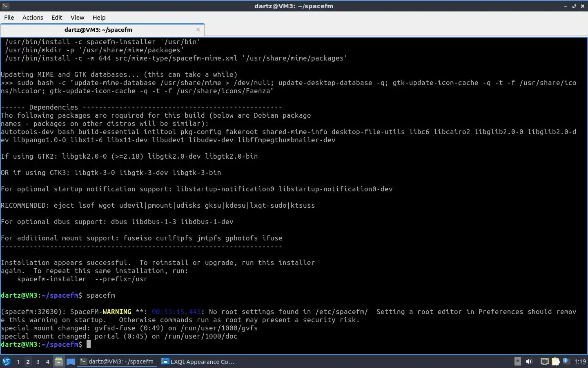Click 'spacefm-installer --prefix=/usr' line
The width and height of the screenshot is (588, 368).
click(x=82, y=279)
